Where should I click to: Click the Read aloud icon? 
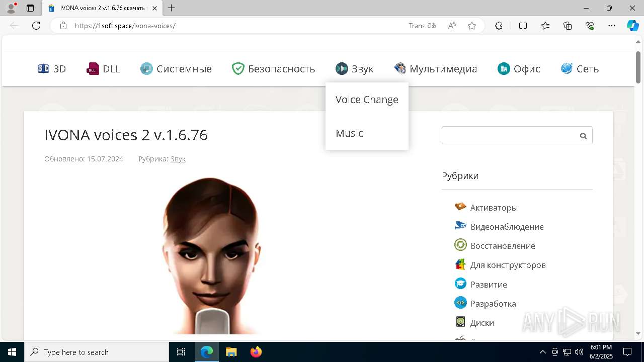(452, 26)
